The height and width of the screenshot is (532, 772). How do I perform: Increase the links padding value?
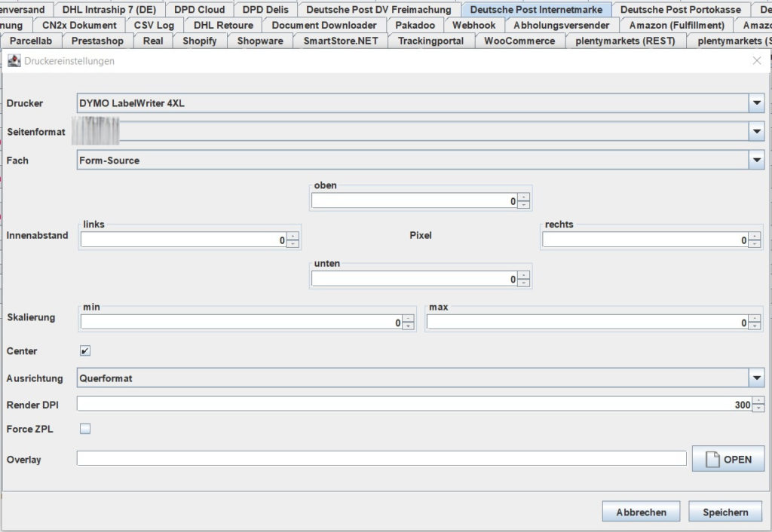click(293, 236)
